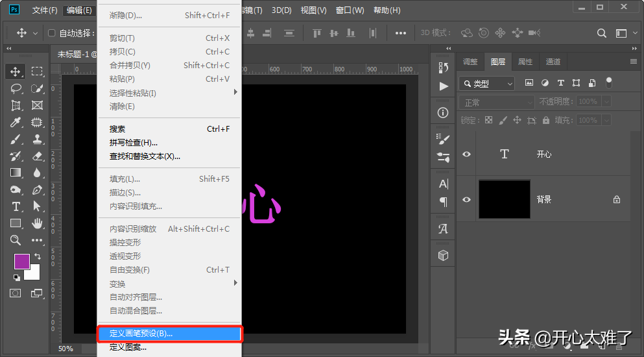Image resolution: width=644 pixels, height=357 pixels.
Task: Switch to the 通道 tab
Action: point(553,62)
